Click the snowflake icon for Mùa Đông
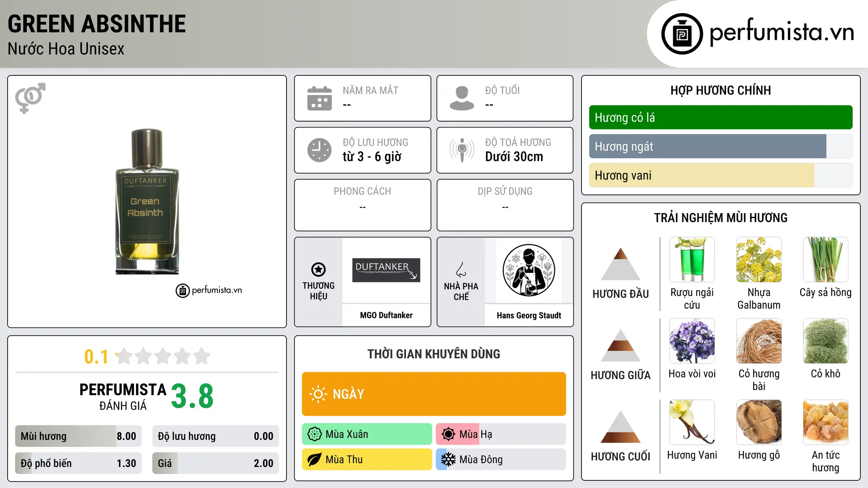Viewport: 868px width, 488px height. [x=448, y=460]
